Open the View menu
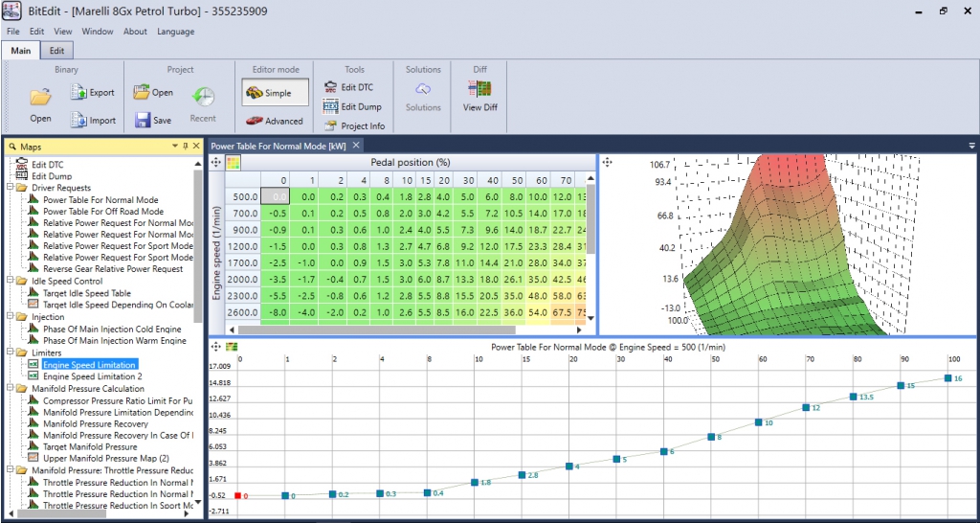980x523 pixels. (x=62, y=32)
